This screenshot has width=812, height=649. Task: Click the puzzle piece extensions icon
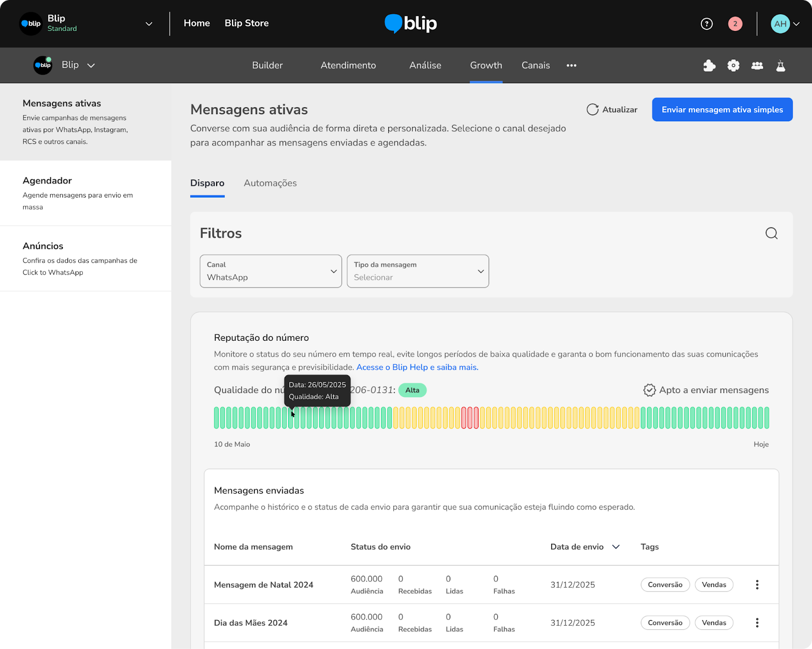pos(709,66)
